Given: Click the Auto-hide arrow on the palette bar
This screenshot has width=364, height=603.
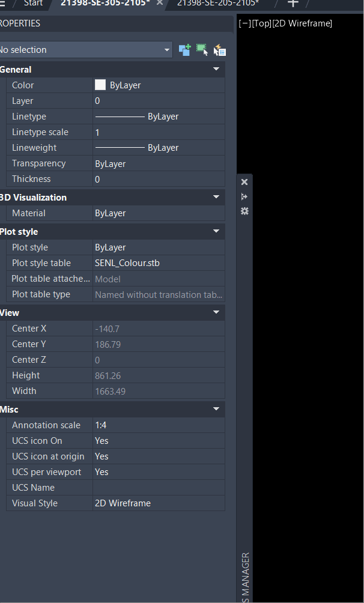Looking at the screenshot, I should tap(244, 196).
